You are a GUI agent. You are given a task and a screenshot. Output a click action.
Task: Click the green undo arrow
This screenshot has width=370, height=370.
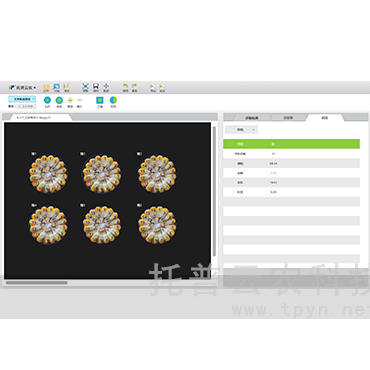tap(125, 86)
